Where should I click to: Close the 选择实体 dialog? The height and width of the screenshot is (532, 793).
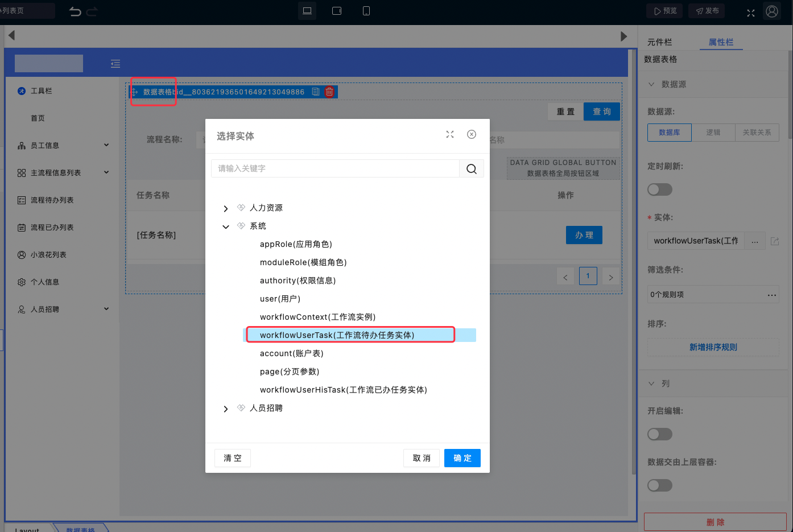pos(472,134)
